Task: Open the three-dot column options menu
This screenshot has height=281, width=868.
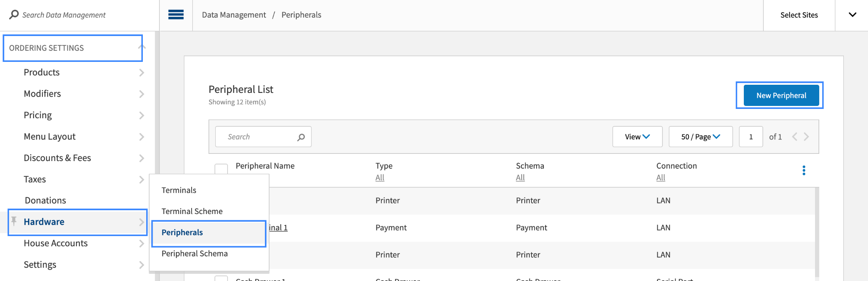Action: click(x=804, y=170)
